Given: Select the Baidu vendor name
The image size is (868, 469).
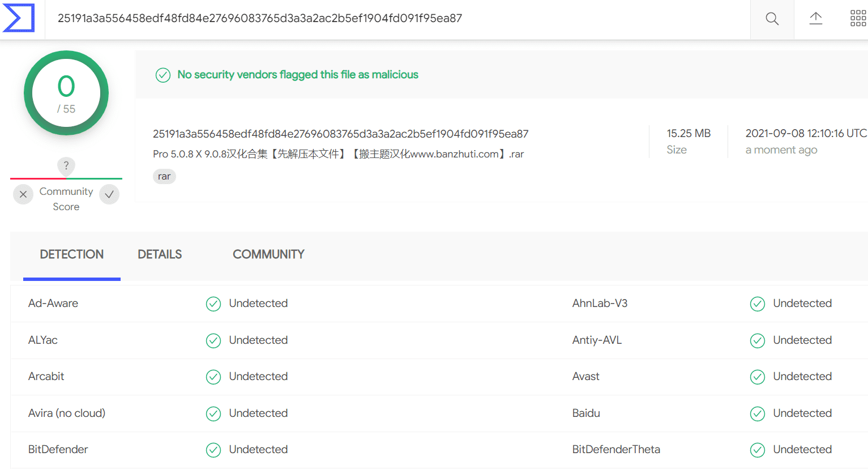Looking at the screenshot, I should click(x=586, y=413).
